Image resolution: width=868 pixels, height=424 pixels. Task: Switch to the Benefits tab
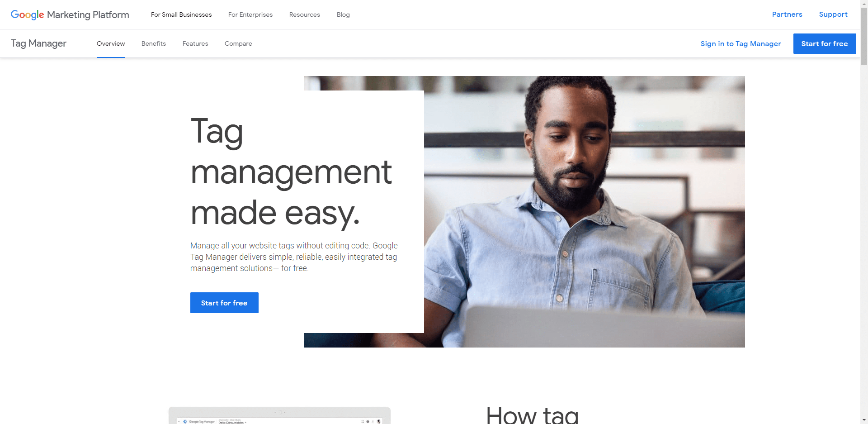pyautogui.click(x=154, y=43)
